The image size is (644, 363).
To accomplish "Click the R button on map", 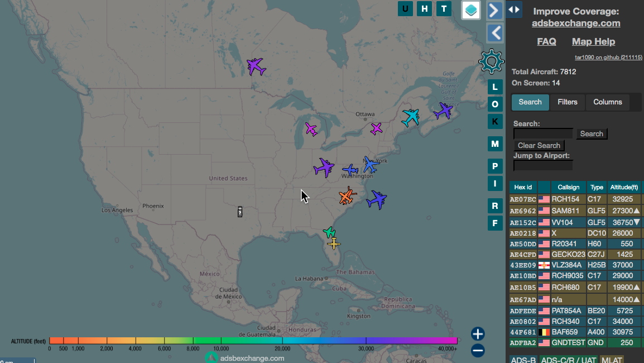I will (x=495, y=206).
